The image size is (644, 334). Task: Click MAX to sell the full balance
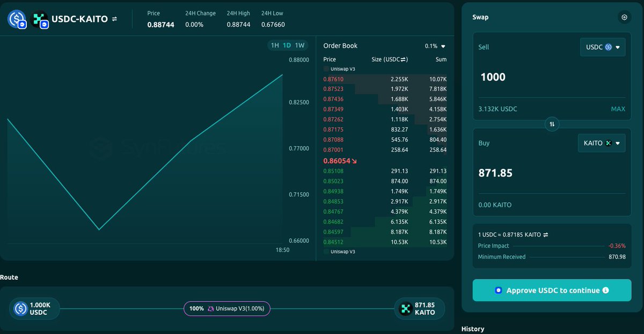618,109
